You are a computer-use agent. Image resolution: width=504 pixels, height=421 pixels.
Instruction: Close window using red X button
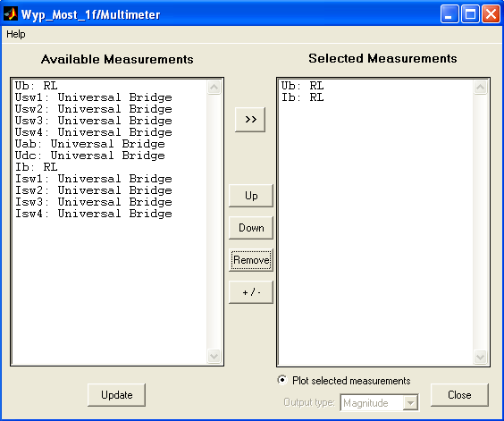click(491, 14)
